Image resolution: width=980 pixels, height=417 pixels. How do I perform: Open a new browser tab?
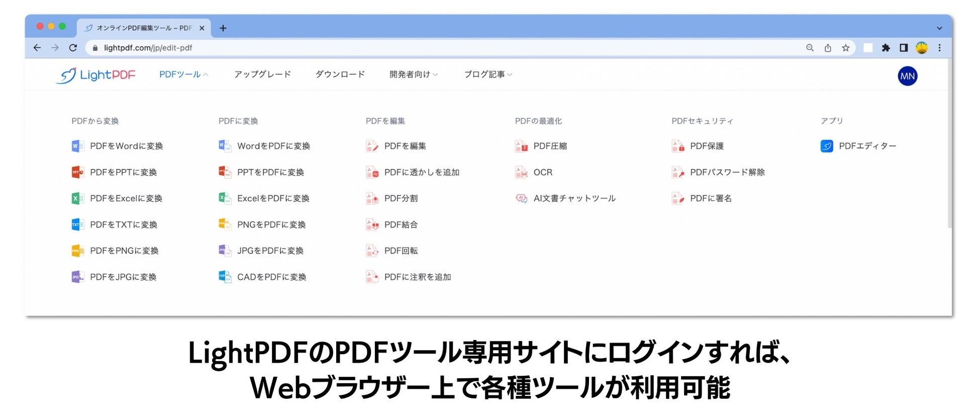[x=223, y=28]
